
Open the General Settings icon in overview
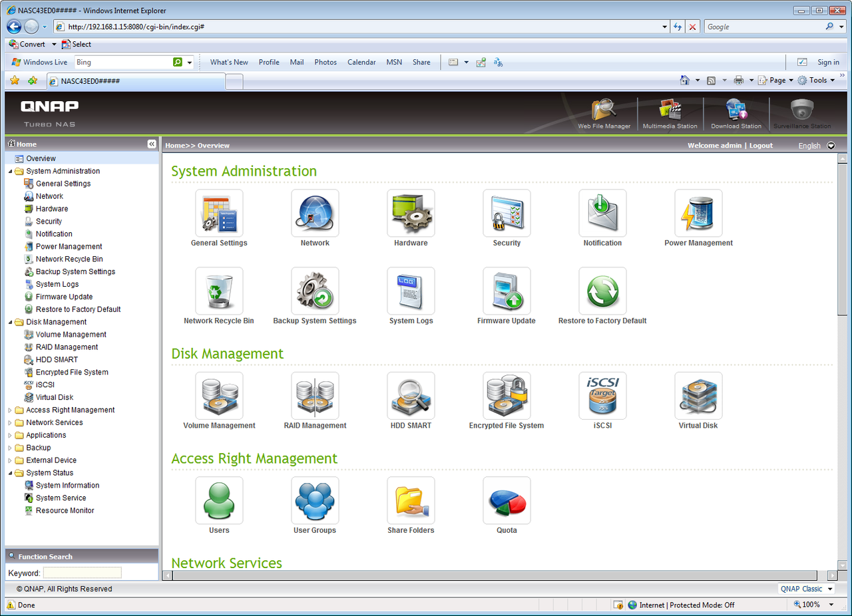pyautogui.click(x=219, y=214)
